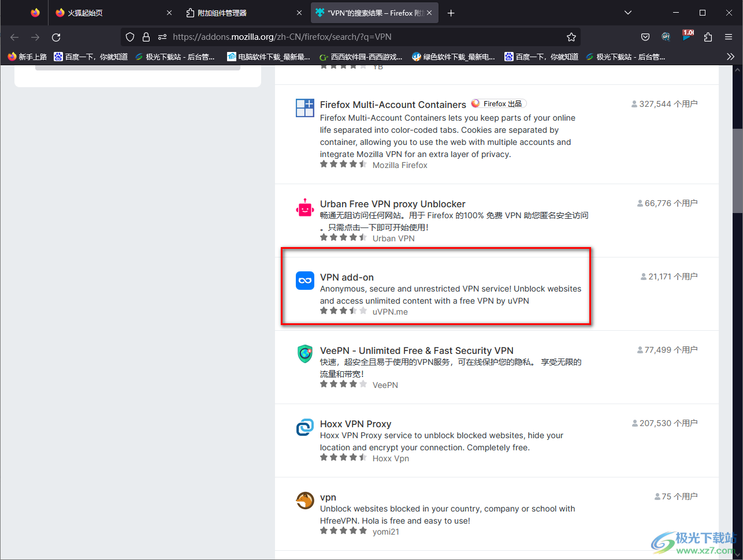Go forward with the forward arrow
The image size is (743, 560).
(x=35, y=37)
